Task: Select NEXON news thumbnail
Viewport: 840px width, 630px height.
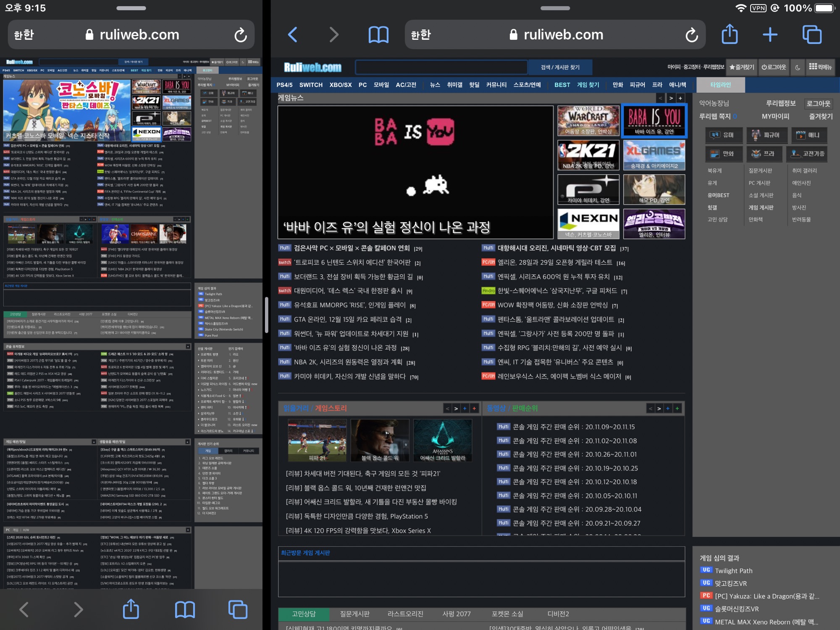Action: click(x=588, y=223)
